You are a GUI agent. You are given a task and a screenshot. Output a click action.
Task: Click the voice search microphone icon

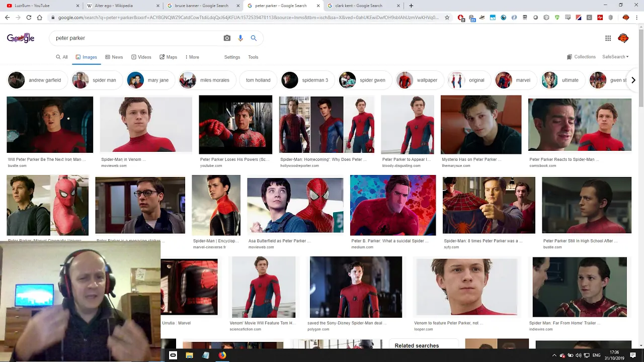pyautogui.click(x=240, y=38)
